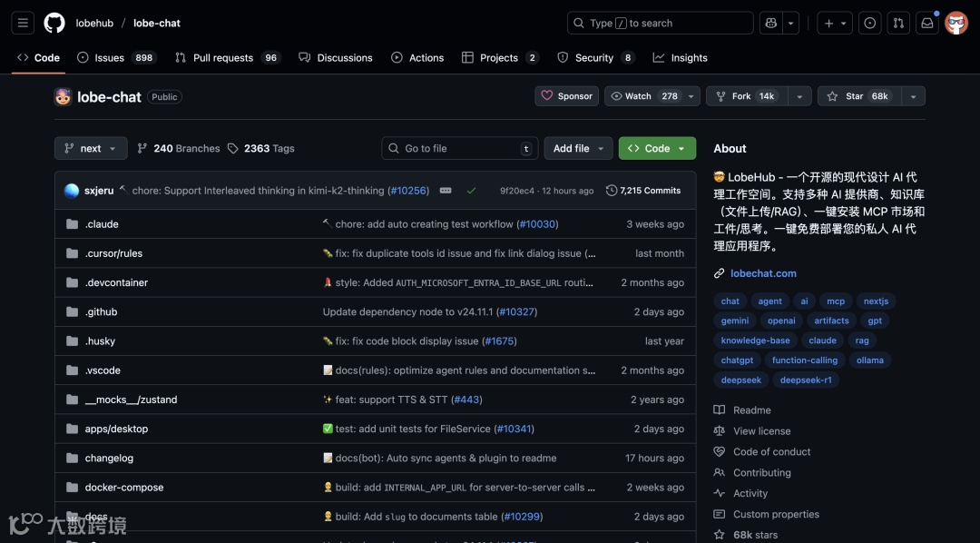The height and width of the screenshot is (543, 980).
Task: Open the create new plus dropdown
Action: pyautogui.click(x=835, y=23)
